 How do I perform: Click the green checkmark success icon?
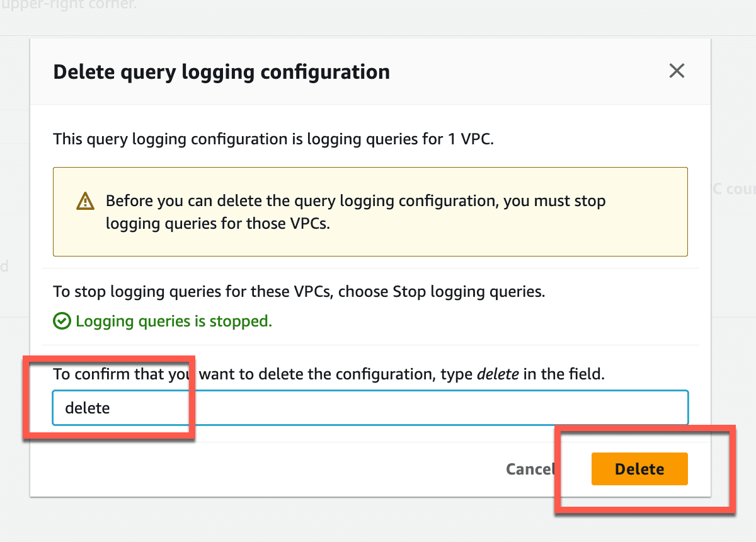[62, 321]
